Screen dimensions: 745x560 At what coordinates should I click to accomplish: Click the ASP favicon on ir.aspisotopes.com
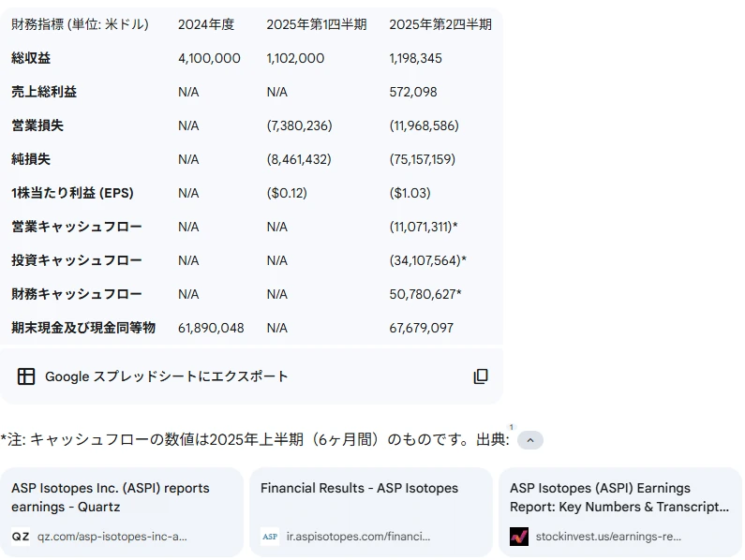coord(269,537)
